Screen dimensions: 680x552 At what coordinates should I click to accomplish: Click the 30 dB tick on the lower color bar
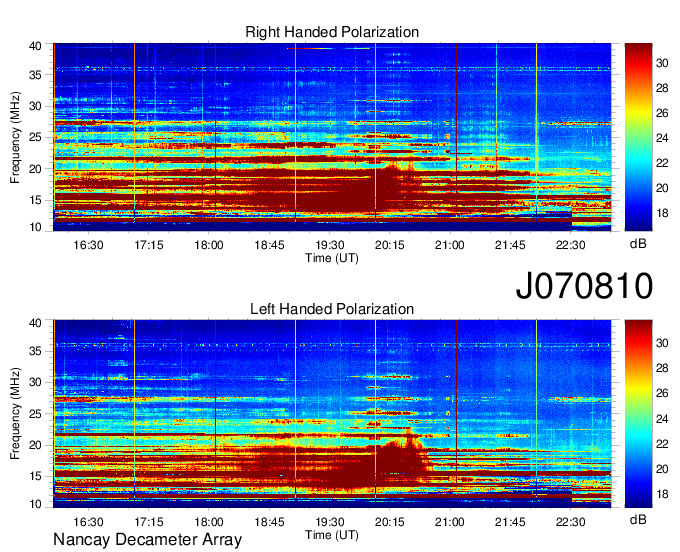(662, 343)
